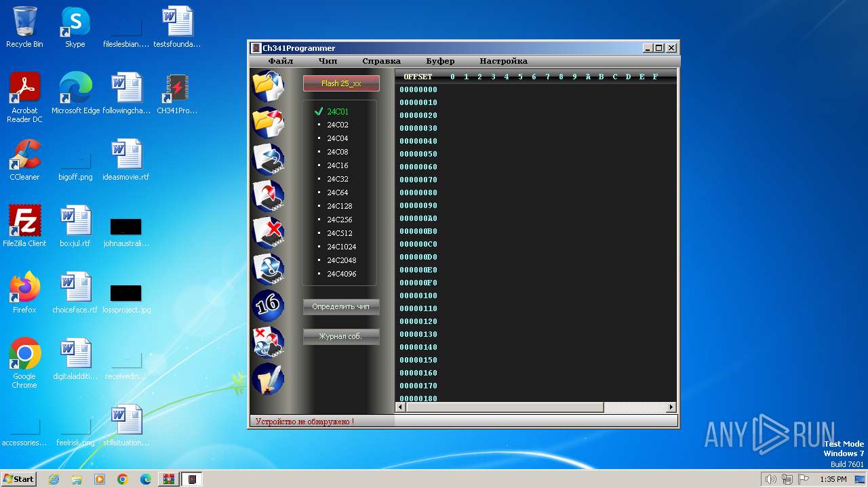Click the hex view scroll-left arrow
This screenshot has width=868, height=488.
pos(400,407)
